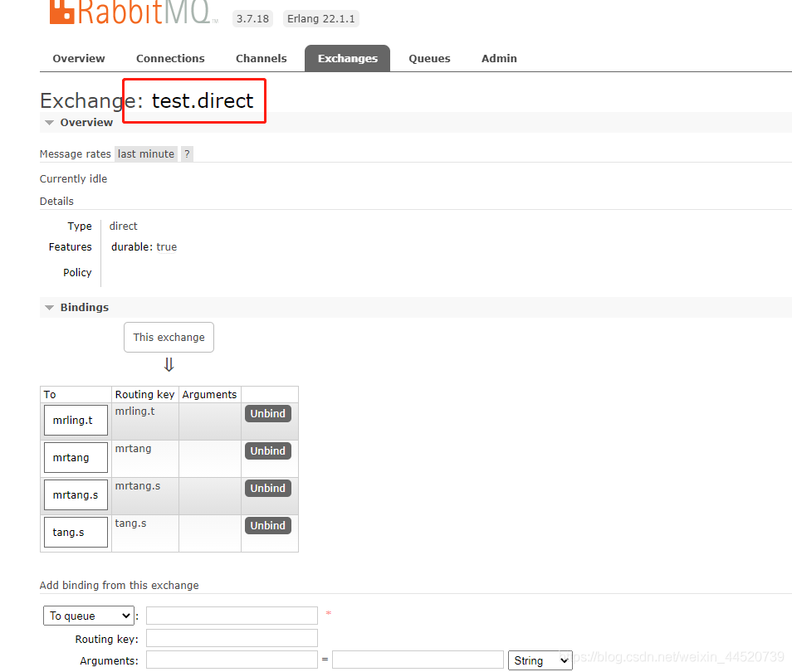Open the mrling.t queue link
The image size is (792, 672).
pyautogui.click(x=76, y=420)
